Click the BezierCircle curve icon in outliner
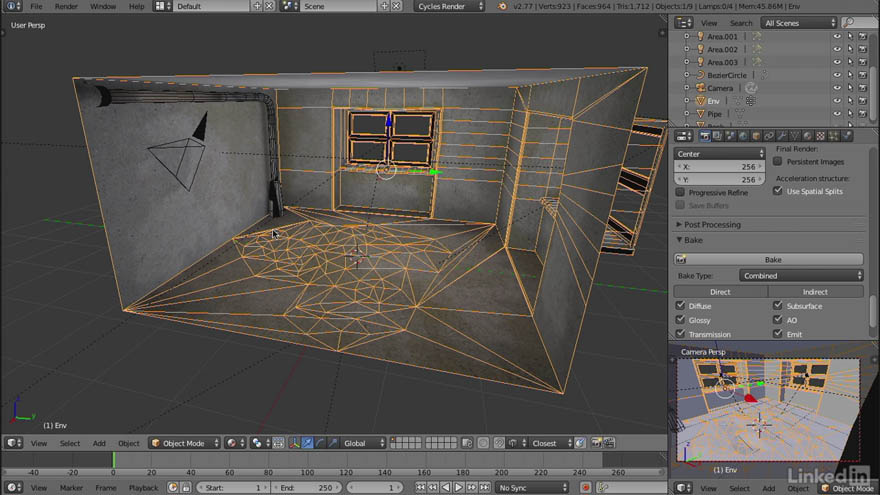The height and width of the screenshot is (495, 880). coord(700,75)
